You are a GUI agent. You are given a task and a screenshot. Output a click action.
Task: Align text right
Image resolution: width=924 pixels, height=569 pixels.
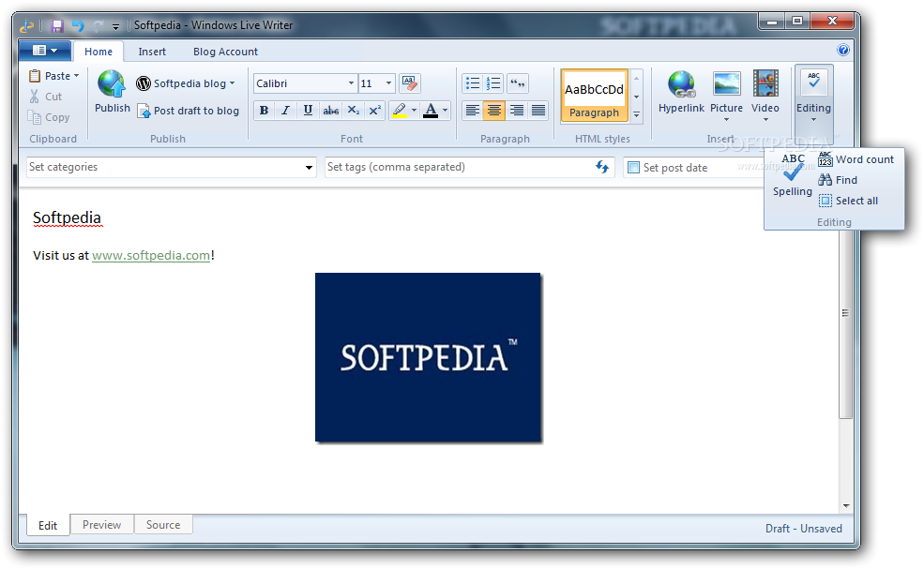coord(516,111)
